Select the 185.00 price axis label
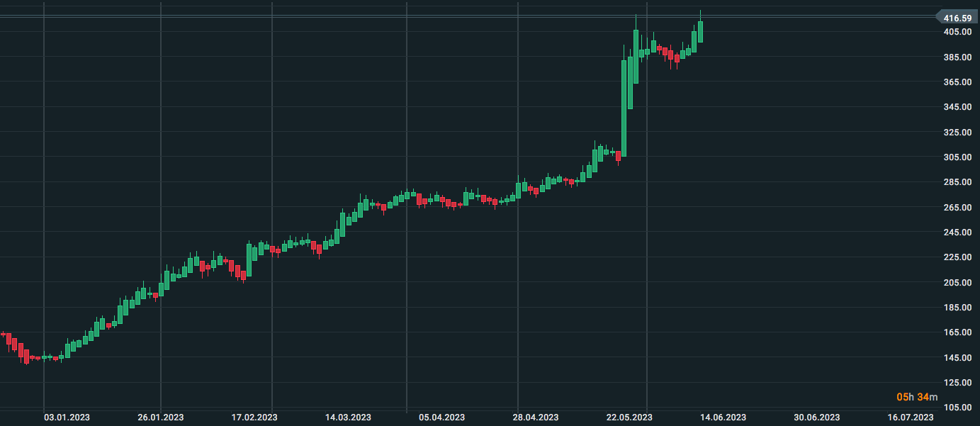This screenshot has width=980, height=426. (957, 308)
